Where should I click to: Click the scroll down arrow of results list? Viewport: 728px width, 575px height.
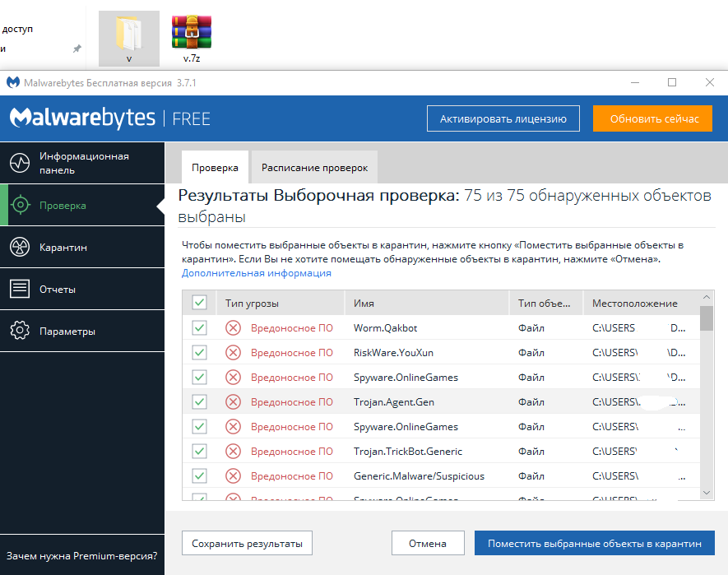coord(706,493)
